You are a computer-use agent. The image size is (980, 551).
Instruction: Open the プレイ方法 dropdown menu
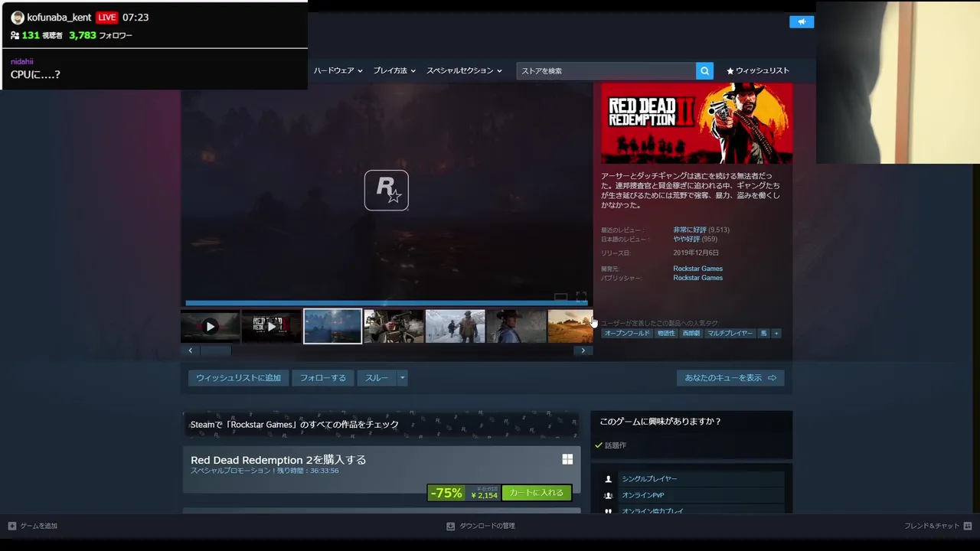[x=394, y=70]
